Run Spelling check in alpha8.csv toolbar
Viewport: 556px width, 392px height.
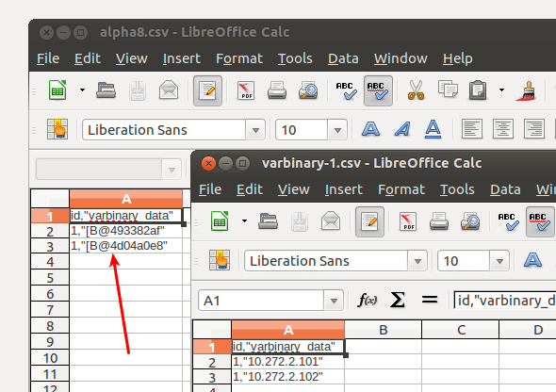click(346, 90)
